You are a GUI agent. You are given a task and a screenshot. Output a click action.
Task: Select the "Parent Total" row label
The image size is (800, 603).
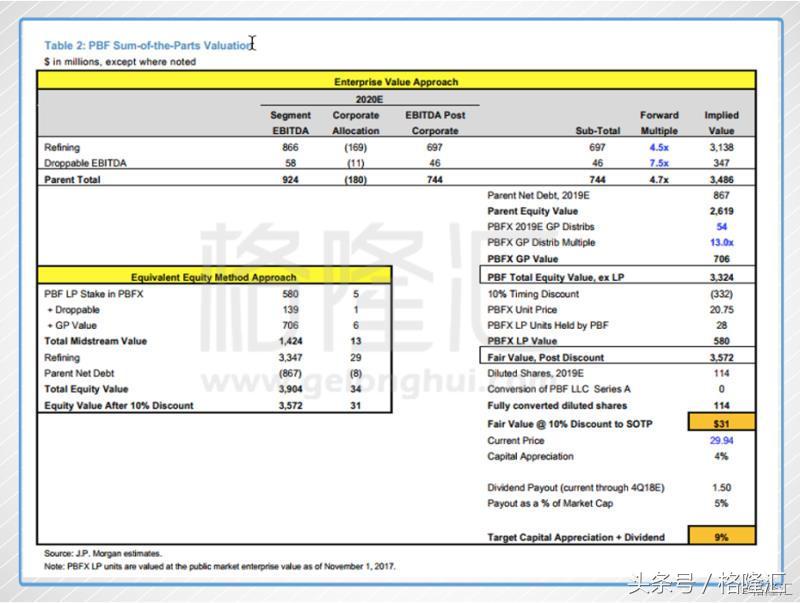point(72,180)
